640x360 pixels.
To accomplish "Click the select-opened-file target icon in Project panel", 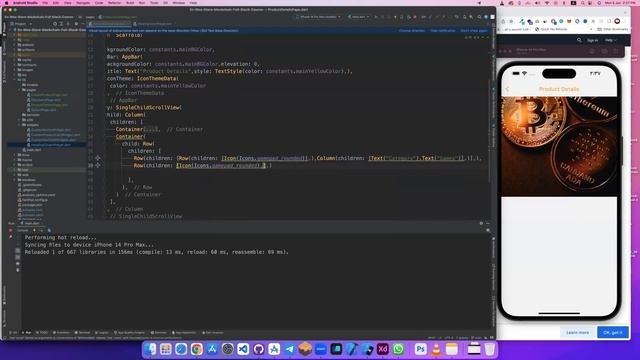I will [x=55, y=24].
